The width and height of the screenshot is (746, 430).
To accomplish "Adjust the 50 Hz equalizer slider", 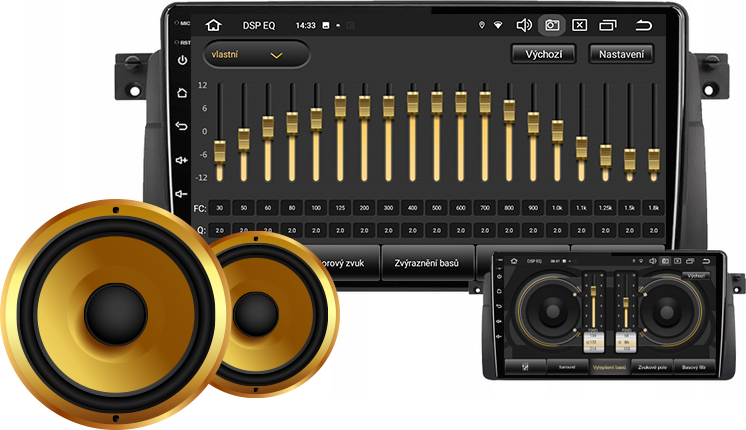I will (244, 140).
